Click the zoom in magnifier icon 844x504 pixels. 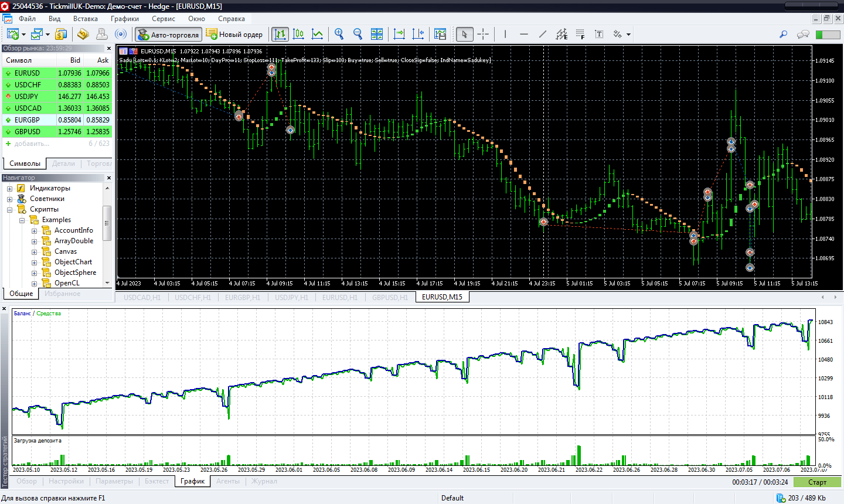coord(339,34)
